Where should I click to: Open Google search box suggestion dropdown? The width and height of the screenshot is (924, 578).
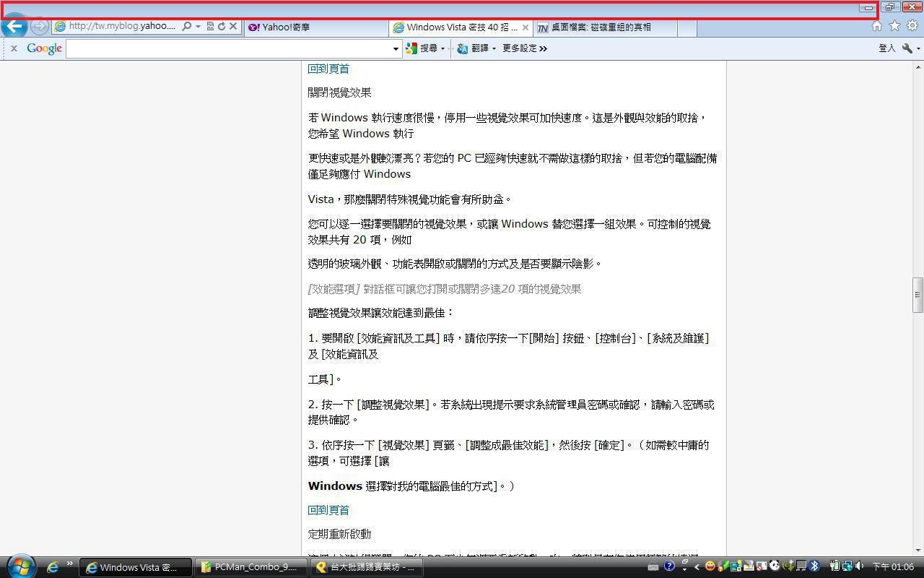tap(396, 49)
